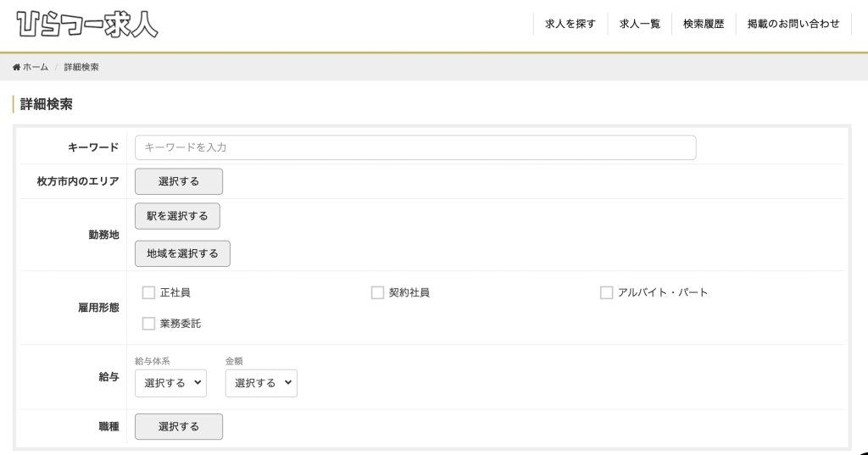Open 掲載のお問い合わせ page
Screen dimensions: 868x455
[x=793, y=25]
